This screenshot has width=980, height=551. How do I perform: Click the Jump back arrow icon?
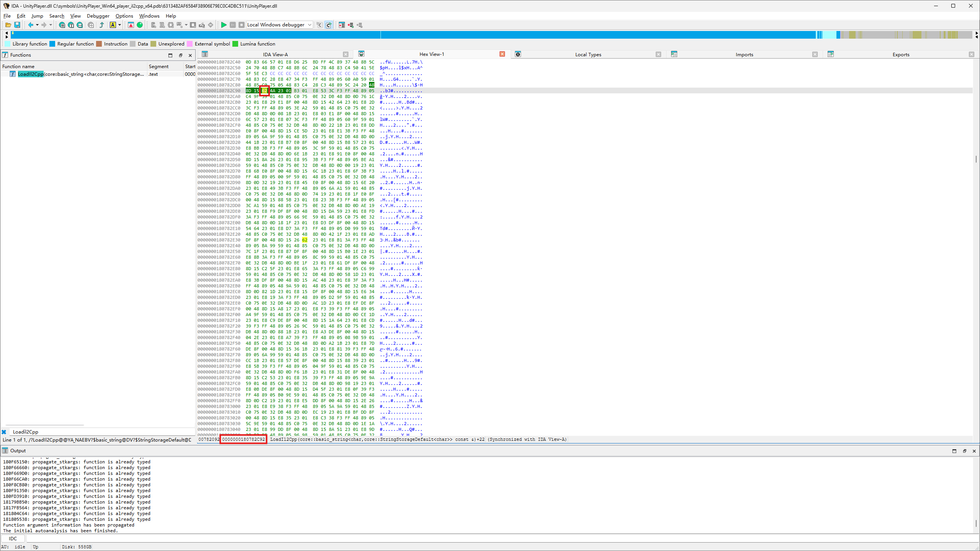(x=30, y=25)
